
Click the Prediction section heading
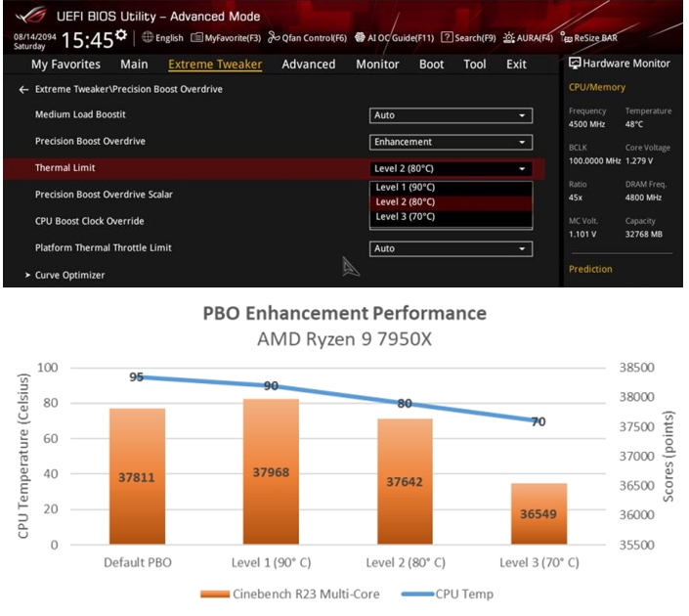(590, 269)
